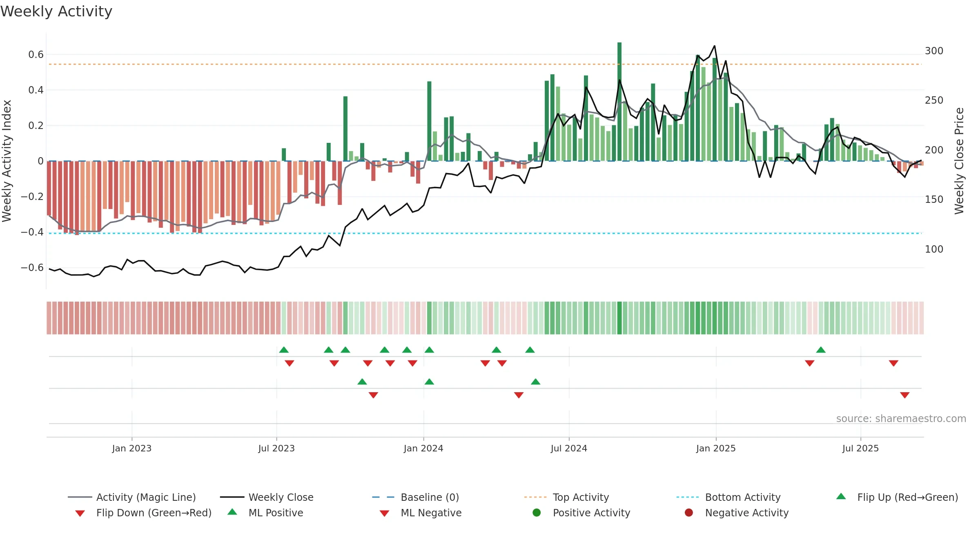Toggle the Weekly Close legend entry
The height and width of the screenshot is (551, 980).
[267, 497]
